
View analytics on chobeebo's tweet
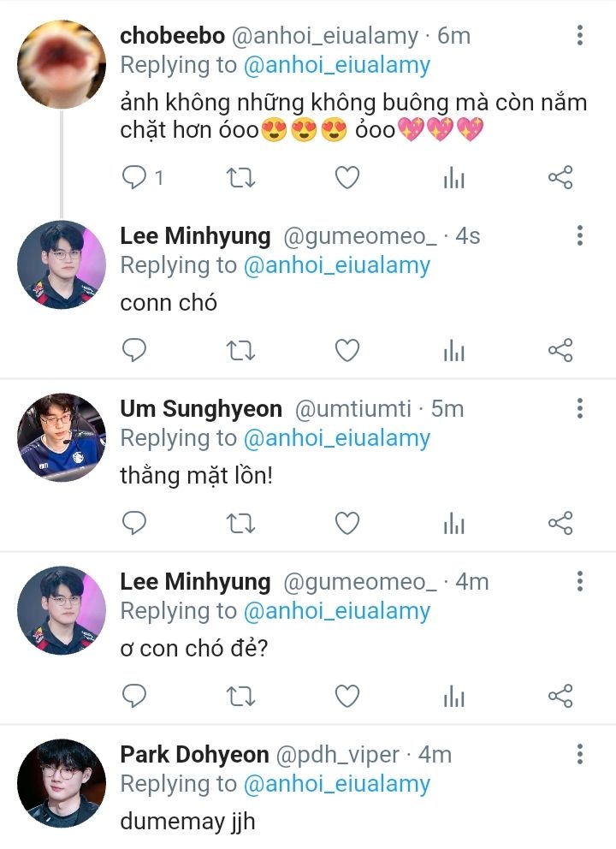pyautogui.click(x=453, y=177)
